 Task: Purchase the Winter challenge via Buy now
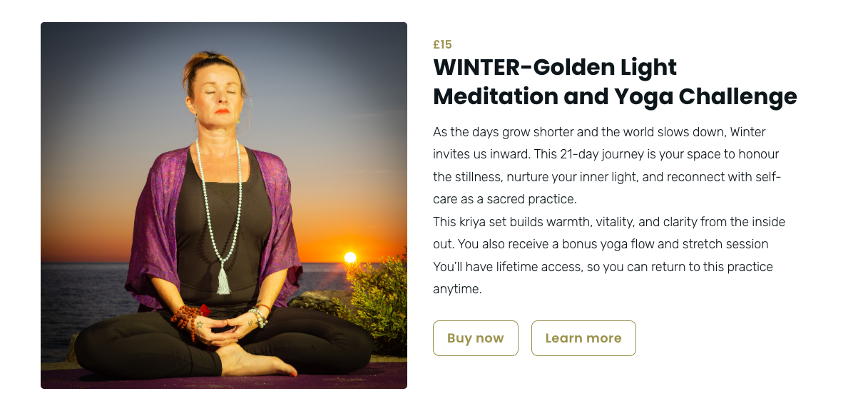point(475,338)
